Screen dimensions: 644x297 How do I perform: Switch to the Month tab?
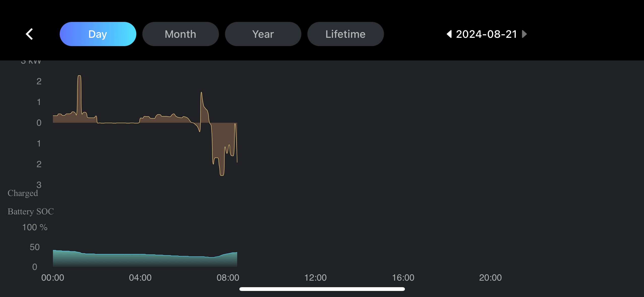pos(180,34)
